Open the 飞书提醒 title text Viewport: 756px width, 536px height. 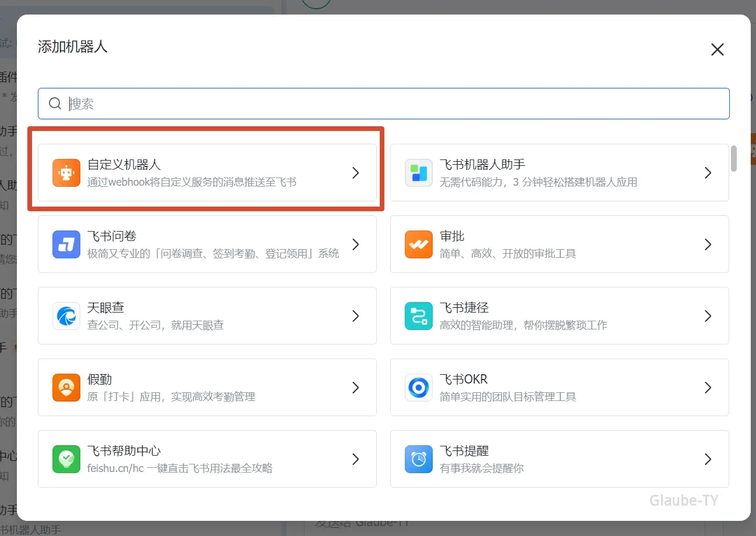coord(464,451)
